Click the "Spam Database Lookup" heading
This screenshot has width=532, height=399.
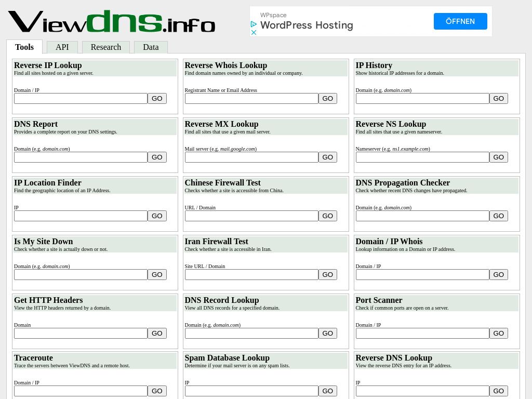click(x=227, y=357)
